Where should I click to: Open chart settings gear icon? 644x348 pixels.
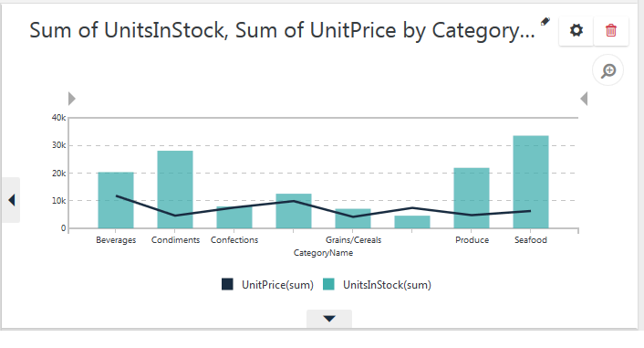pyautogui.click(x=576, y=30)
